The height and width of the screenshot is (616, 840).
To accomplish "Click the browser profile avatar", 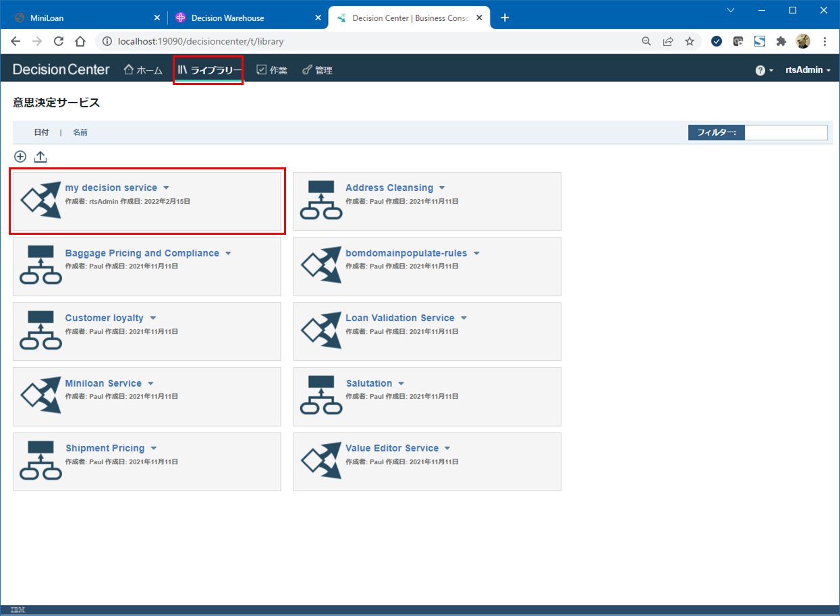I will point(803,41).
